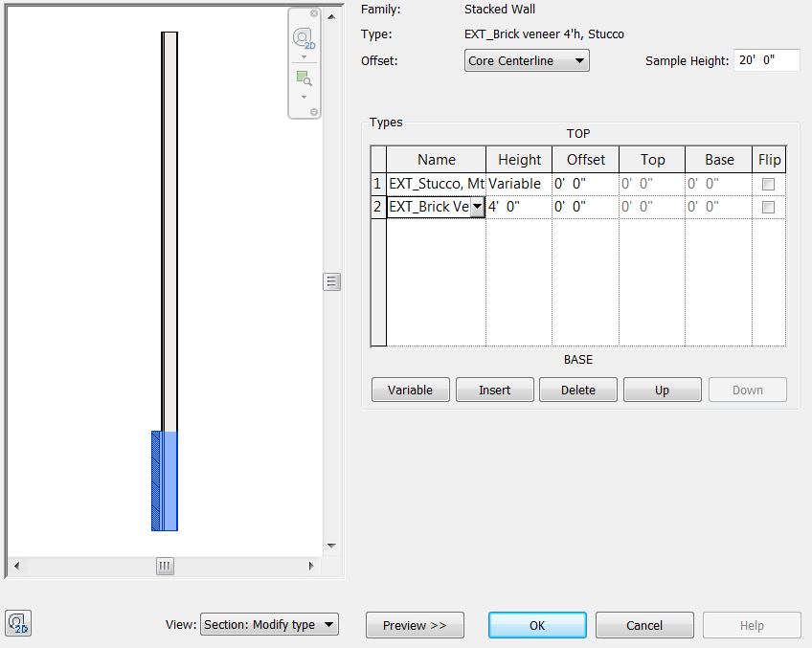Move the row Up with the Up button
Viewport: 812px width, 648px height.
pos(663,390)
